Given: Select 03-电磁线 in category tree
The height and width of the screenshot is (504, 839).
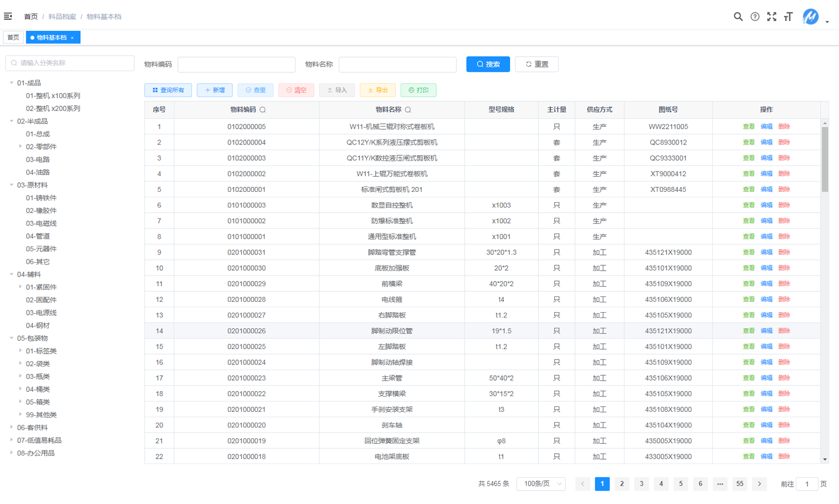Looking at the screenshot, I should tap(41, 223).
